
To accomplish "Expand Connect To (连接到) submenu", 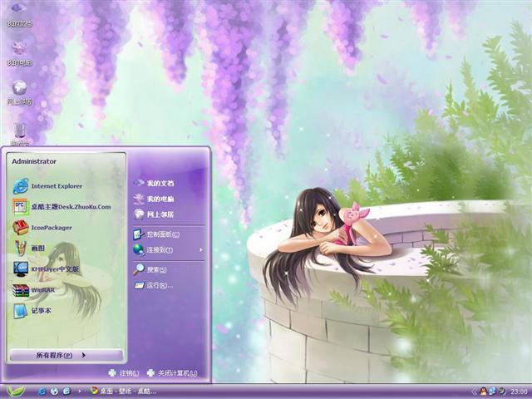I will point(169,250).
